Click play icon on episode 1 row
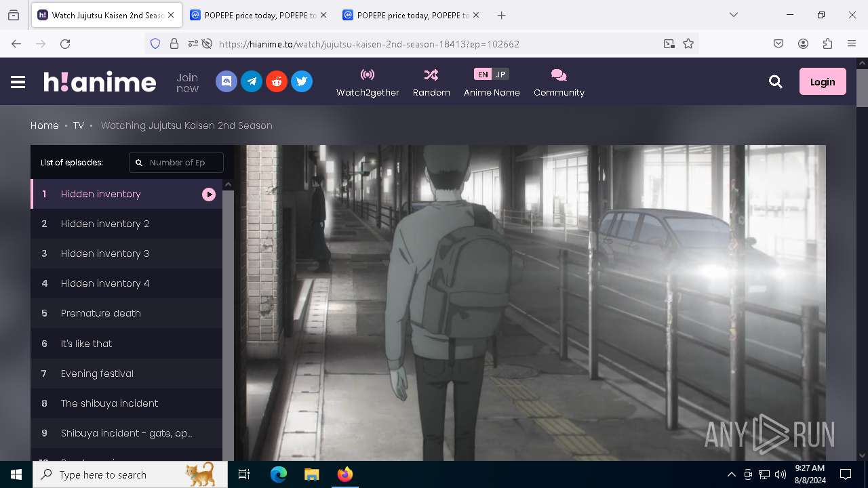The image size is (868, 488). tap(209, 195)
